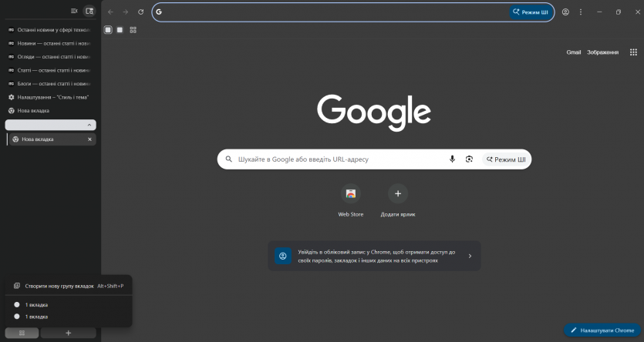Screen dimensions: 644x342
Task: Go forward one page
Action: pyautogui.click(x=126, y=12)
